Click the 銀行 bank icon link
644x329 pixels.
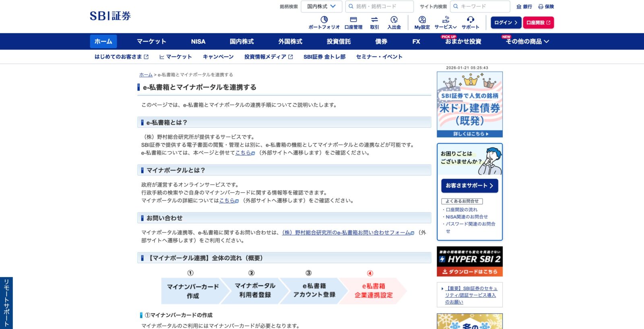coord(524,6)
